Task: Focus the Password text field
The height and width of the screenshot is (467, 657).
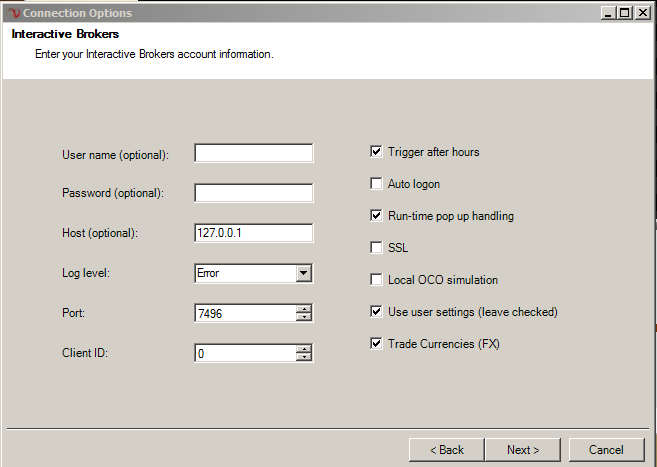Action: (x=253, y=193)
